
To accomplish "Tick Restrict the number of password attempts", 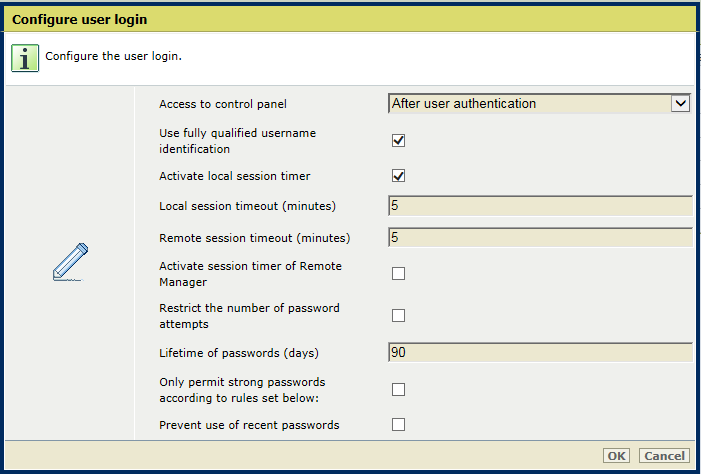I will [x=398, y=316].
